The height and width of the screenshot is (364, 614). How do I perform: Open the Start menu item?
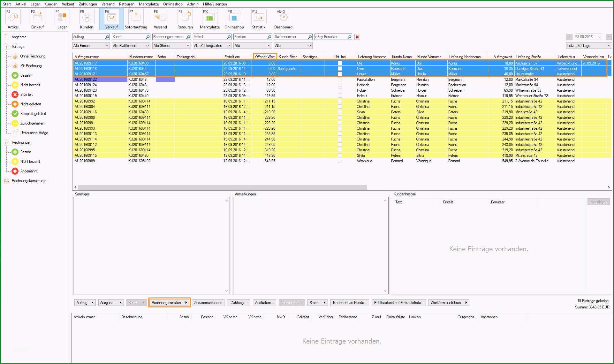[x=7, y=4]
